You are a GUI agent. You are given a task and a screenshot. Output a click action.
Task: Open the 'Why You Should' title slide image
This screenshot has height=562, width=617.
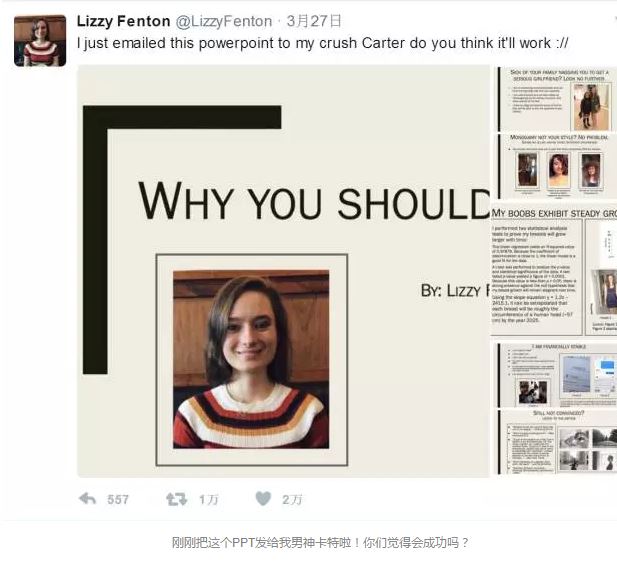283,271
